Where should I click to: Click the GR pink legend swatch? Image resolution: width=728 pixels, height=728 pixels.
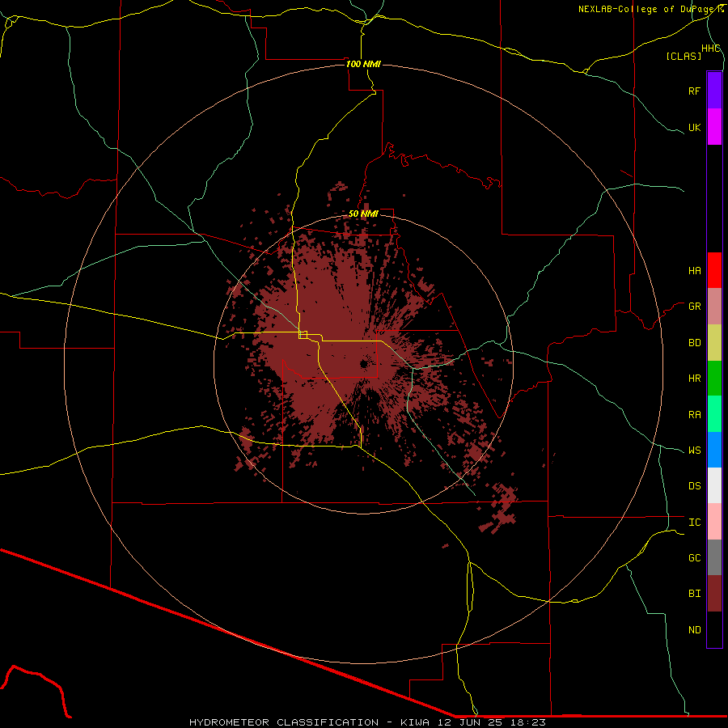pyautogui.click(x=714, y=307)
